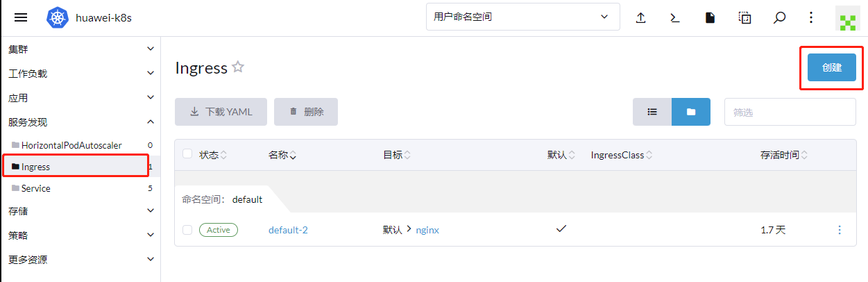Expand the 工作负载 sidebar section
Viewport: 868px width, 282px height.
(x=80, y=74)
